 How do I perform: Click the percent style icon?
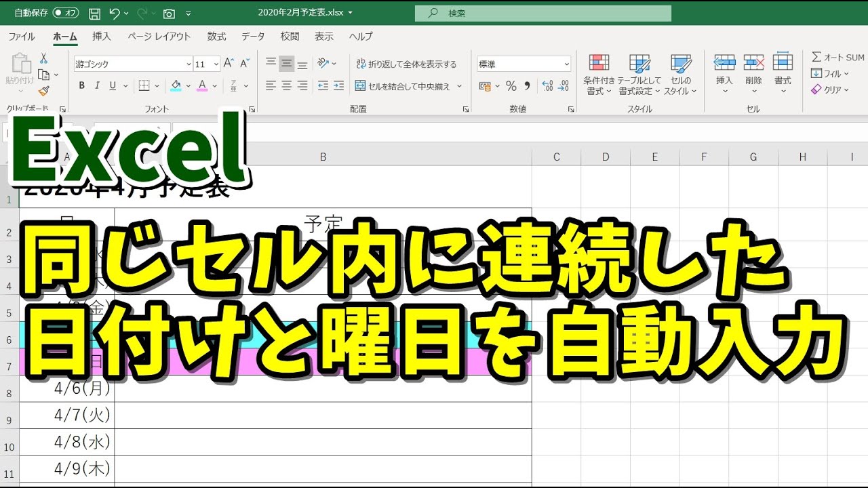point(511,86)
